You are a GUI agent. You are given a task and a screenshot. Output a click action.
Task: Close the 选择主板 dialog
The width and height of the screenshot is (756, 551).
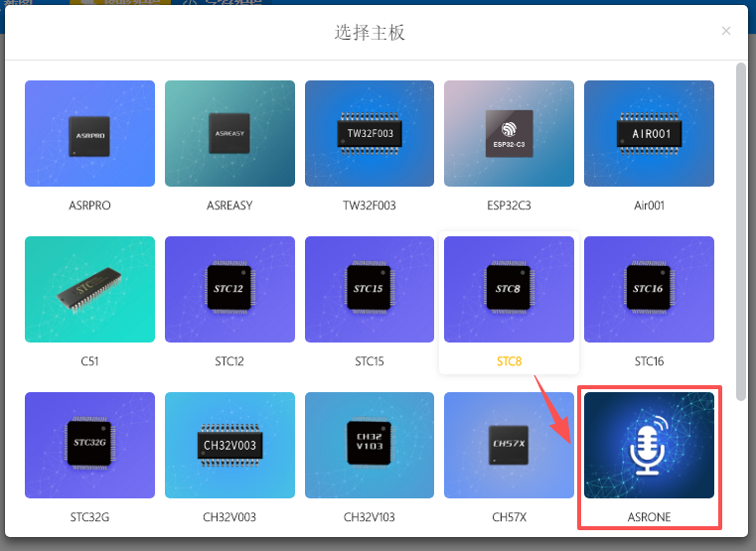[726, 31]
